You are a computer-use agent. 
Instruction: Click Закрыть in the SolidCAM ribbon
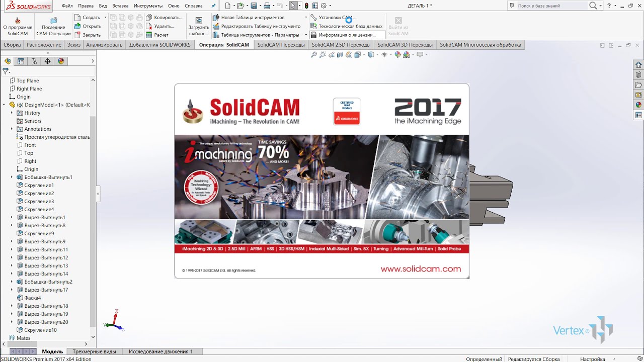[x=88, y=35]
